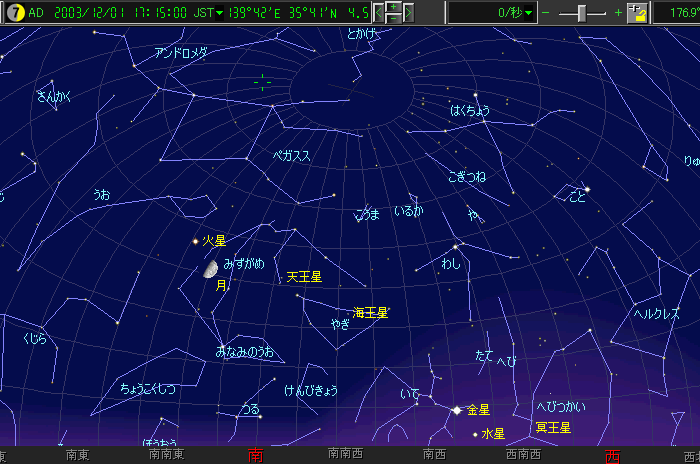700x464 pixels.
Task: Click the red 南 south direction label
Action: coord(255,456)
